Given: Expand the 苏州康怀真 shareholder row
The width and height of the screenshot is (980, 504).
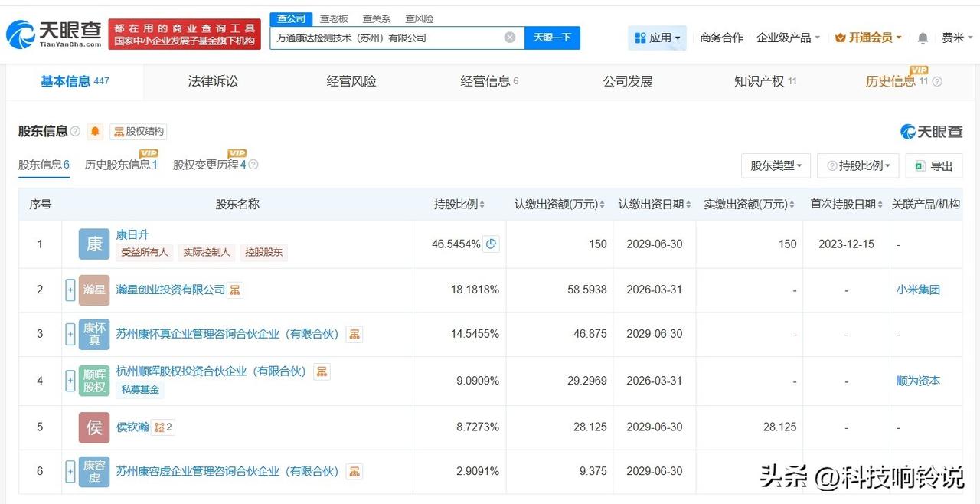Looking at the screenshot, I should (x=70, y=335).
